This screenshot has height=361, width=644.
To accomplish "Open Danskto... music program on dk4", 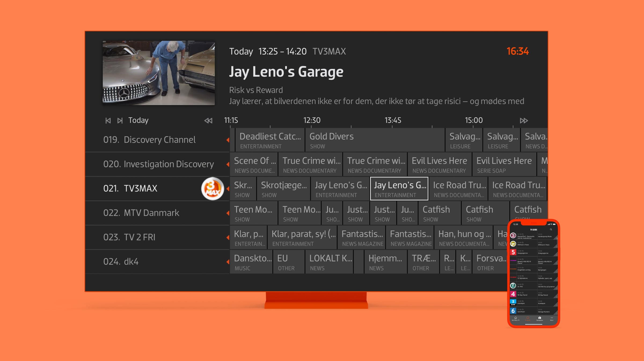I will coord(251,262).
